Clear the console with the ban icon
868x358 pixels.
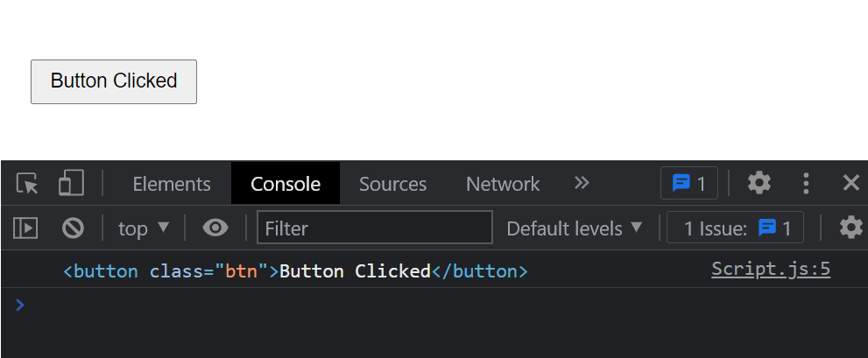[73, 228]
